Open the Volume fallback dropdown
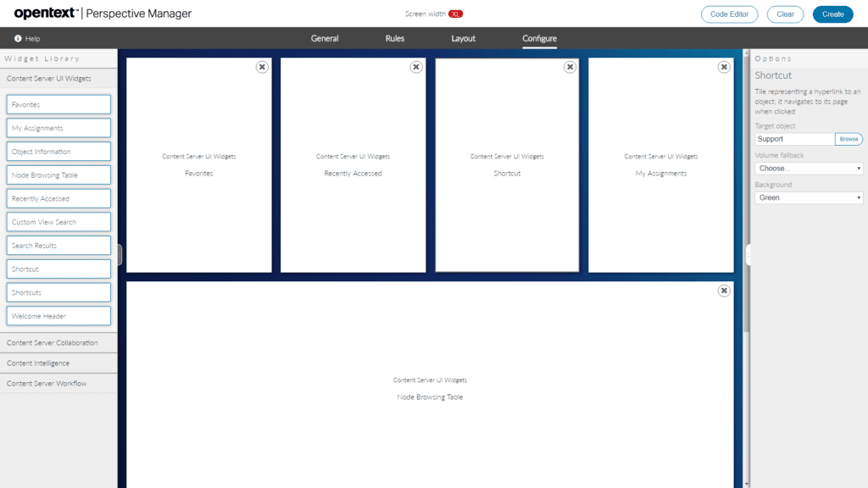The height and width of the screenshot is (488, 868). 808,168
